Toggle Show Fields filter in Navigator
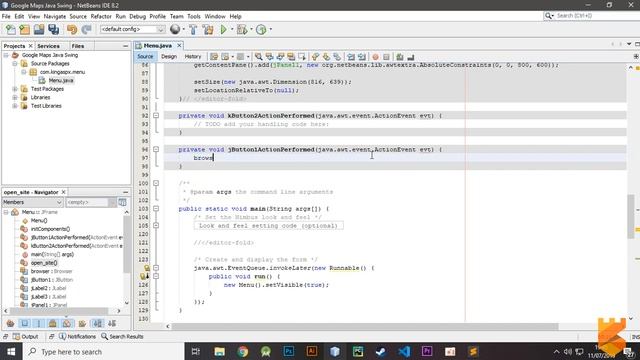 click(25, 323)
